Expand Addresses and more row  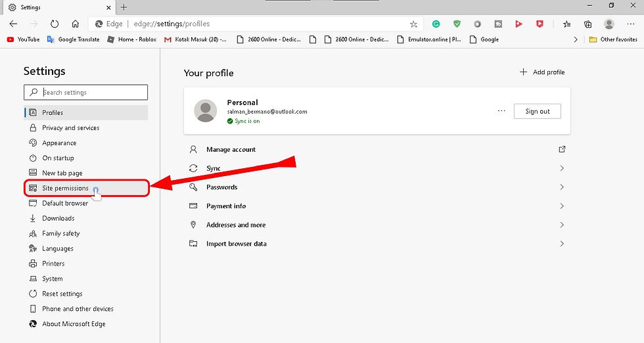(x=377, y=225)
